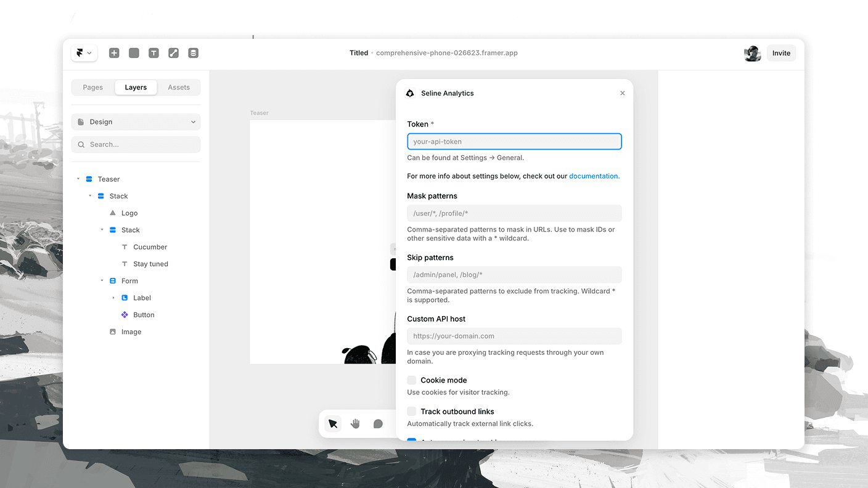Click the documentation link
The width and height of the screenshot is (868, 488).
594,176
